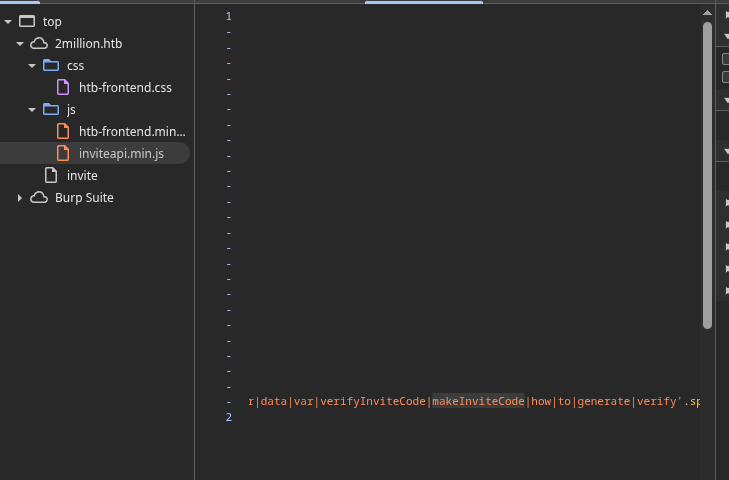Viewport: 729px width, 480px height.
Task: Collapse the 2million.htb domain node
Action: point(20,44)
